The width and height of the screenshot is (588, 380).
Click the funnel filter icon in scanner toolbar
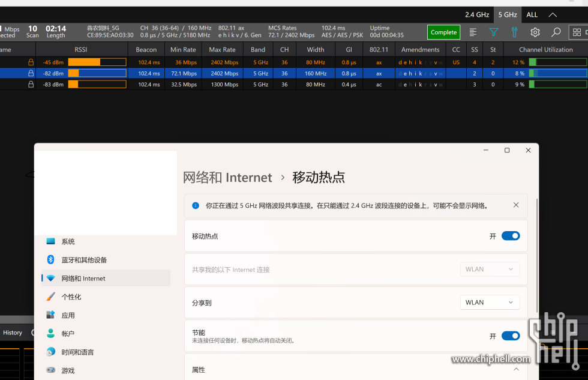pos(493,32)
